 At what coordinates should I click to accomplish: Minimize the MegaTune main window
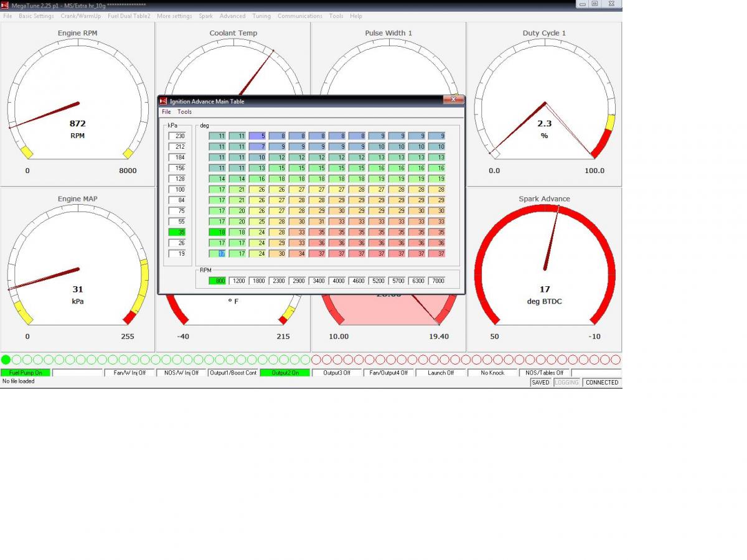(x=581, y=4)
